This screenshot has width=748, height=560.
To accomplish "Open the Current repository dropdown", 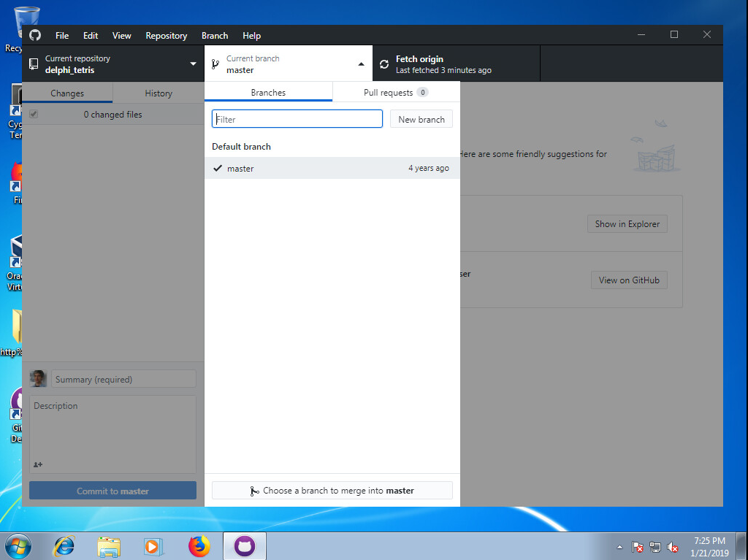I will coord(194,64).
